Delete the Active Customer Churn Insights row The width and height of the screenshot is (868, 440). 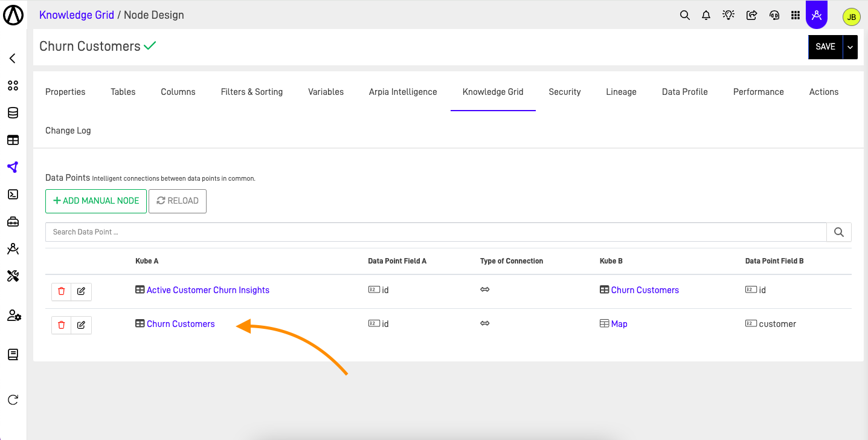(61, 291)
